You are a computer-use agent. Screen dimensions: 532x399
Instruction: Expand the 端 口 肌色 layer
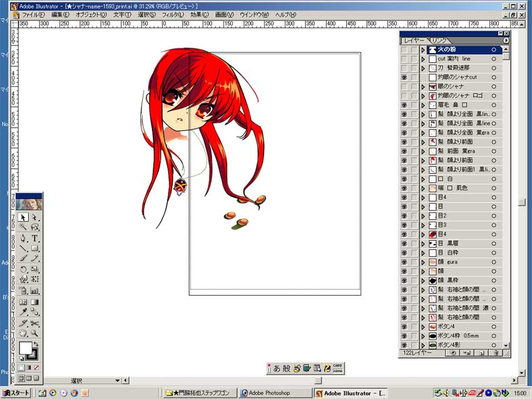click(423, 188)
